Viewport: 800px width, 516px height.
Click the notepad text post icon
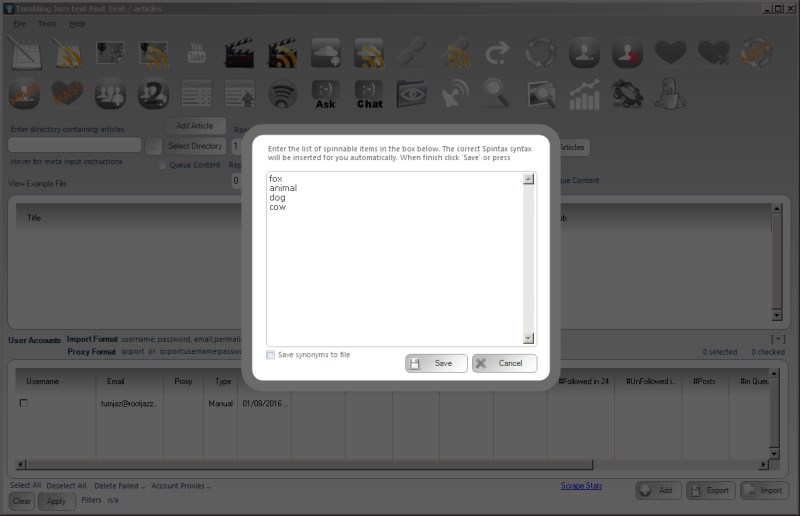(25, 53)
